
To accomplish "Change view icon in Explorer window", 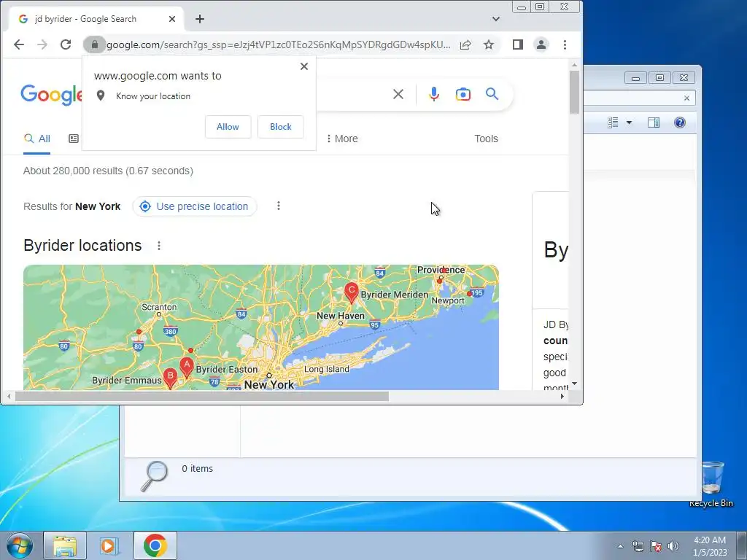I will (613, 122).
